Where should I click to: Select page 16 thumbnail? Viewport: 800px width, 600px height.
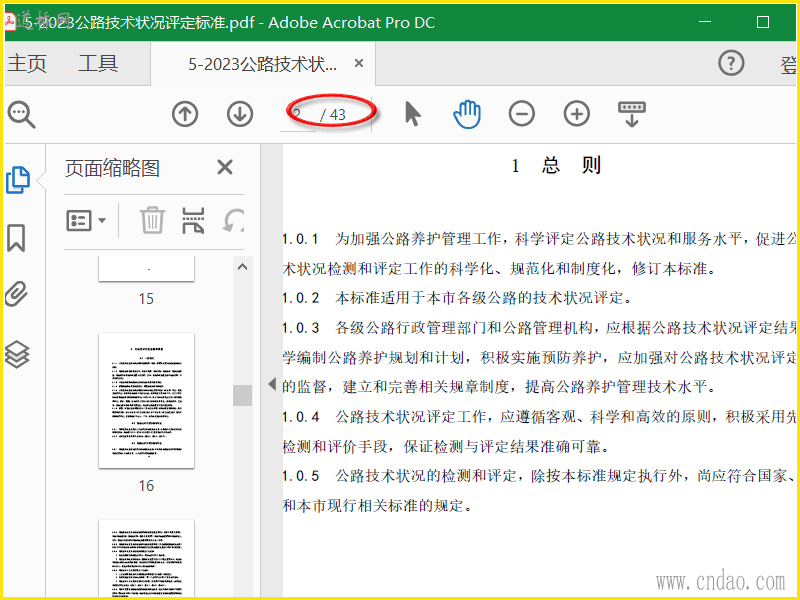[x=146, y=400]
